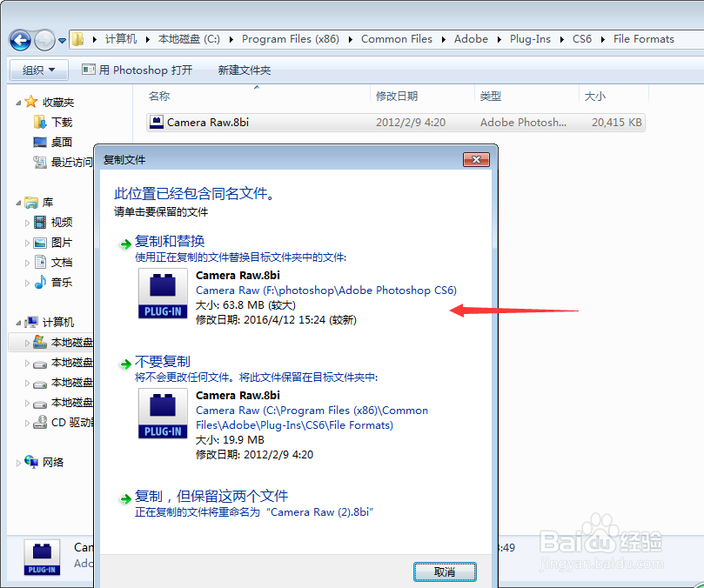
Task: Click 取消 to cancel the copy
Action: click(x=445, y=571)
